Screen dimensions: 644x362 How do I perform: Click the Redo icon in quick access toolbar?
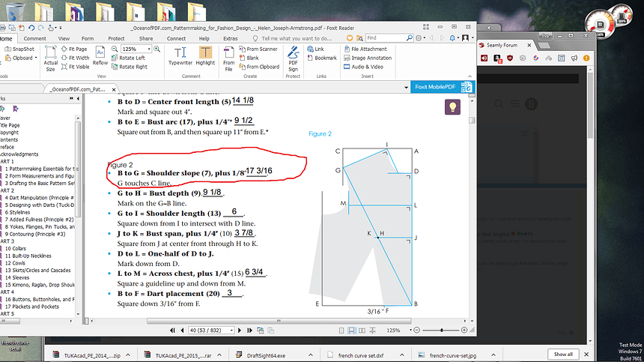click(x=40, y=28)
